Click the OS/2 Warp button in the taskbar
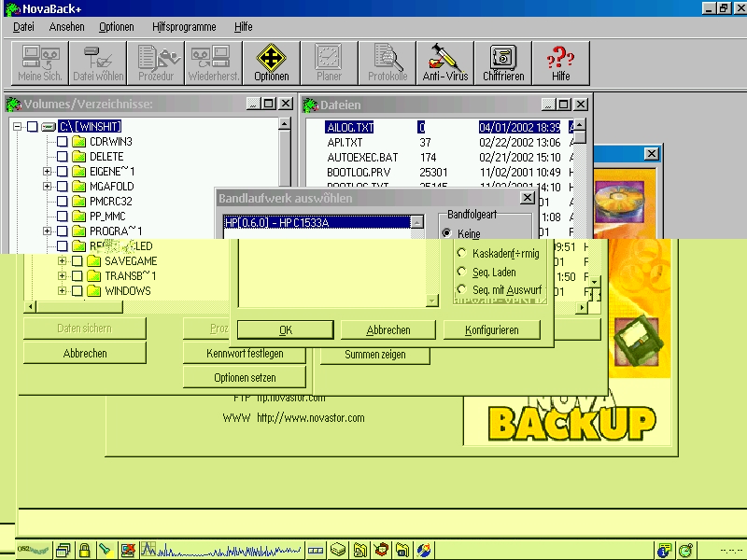Screen dimensions: 747x560 (x=34, y=550)
